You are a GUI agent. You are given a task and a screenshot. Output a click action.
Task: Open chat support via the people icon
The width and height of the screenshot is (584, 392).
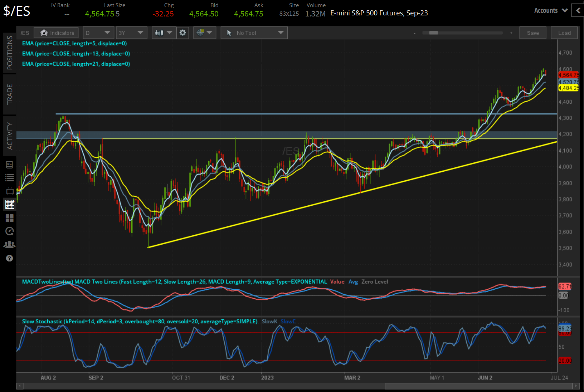[10, 244]
